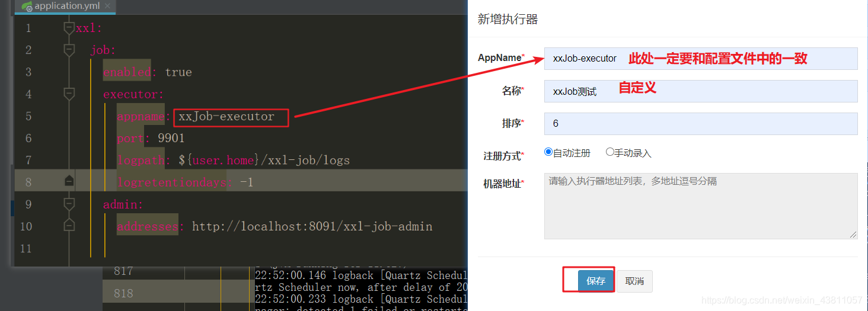This screenshot has width=868, height=311.
Task: Click 'job:' key on line 2
Action: point(103,50)
